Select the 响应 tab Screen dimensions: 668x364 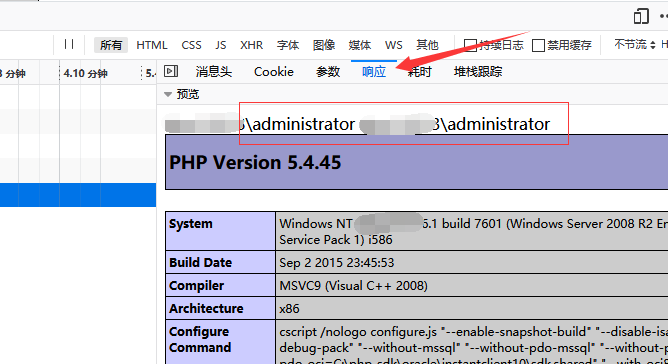click(374, 72)
